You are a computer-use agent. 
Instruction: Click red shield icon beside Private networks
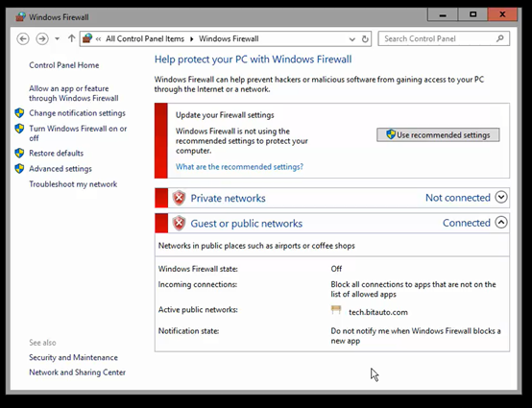[180, 198]
